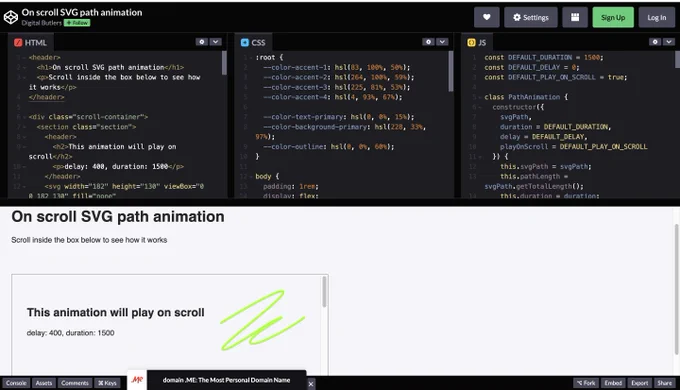The image size is (680, 390).
Task: Follow the author Digital Butlers
Action: pyautogui.click(x=77, y=23)
